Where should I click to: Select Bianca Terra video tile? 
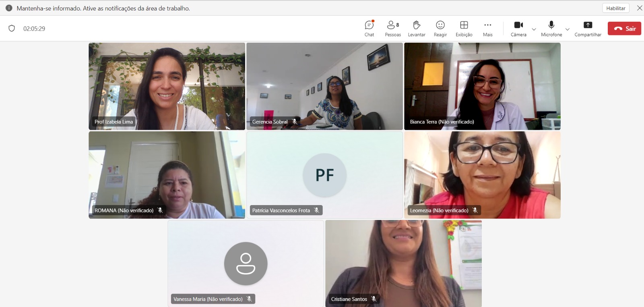point(482,86)
